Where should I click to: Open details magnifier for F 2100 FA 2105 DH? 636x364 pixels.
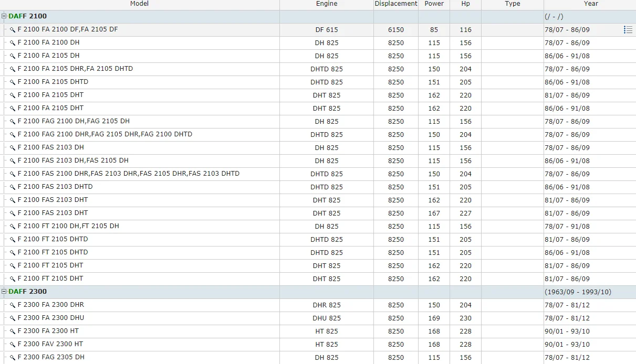13,56
